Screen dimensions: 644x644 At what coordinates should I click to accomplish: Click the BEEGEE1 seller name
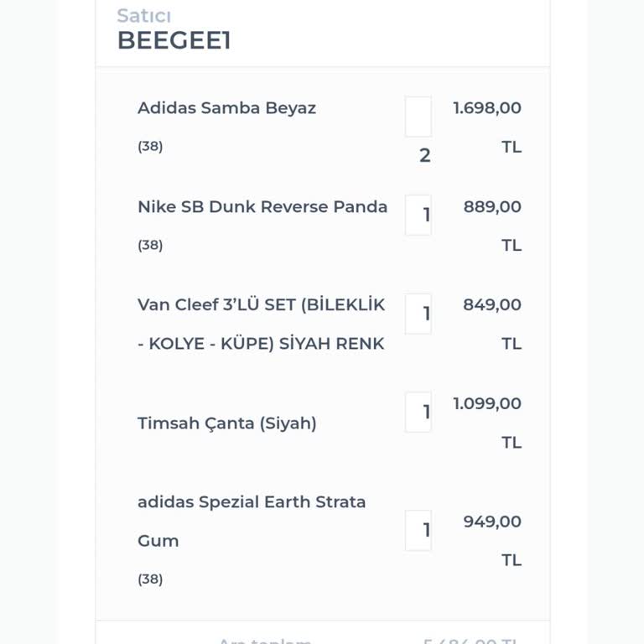coord(174,40)
